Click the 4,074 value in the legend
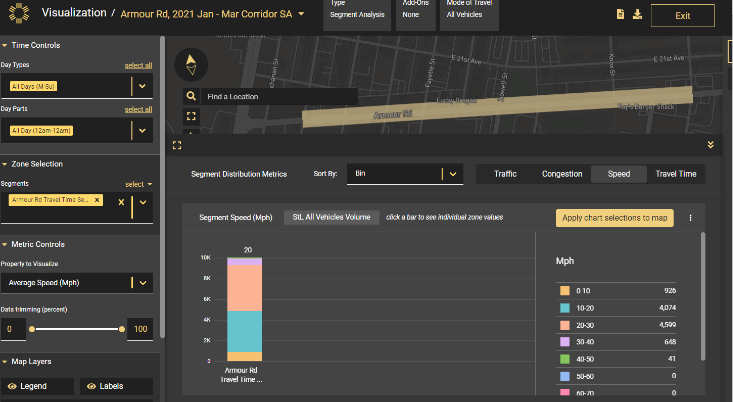733x402 pixels. (x=668, y=308)
